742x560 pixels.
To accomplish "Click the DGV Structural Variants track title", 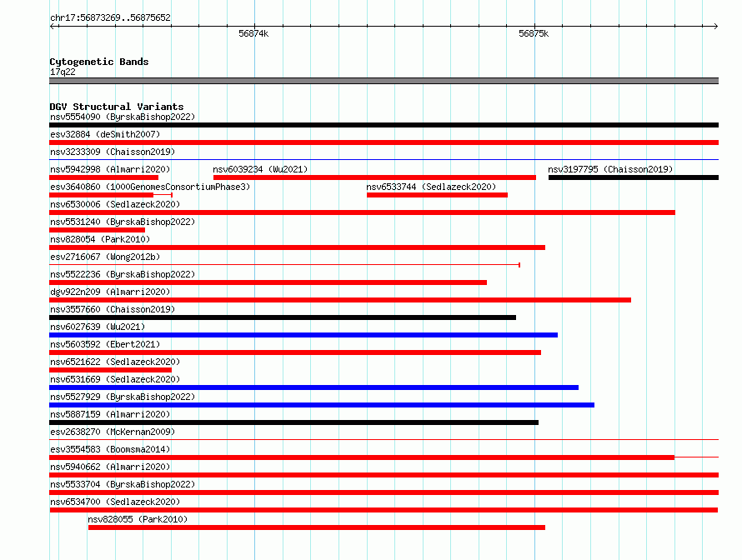I will click(x=117, y=107).
